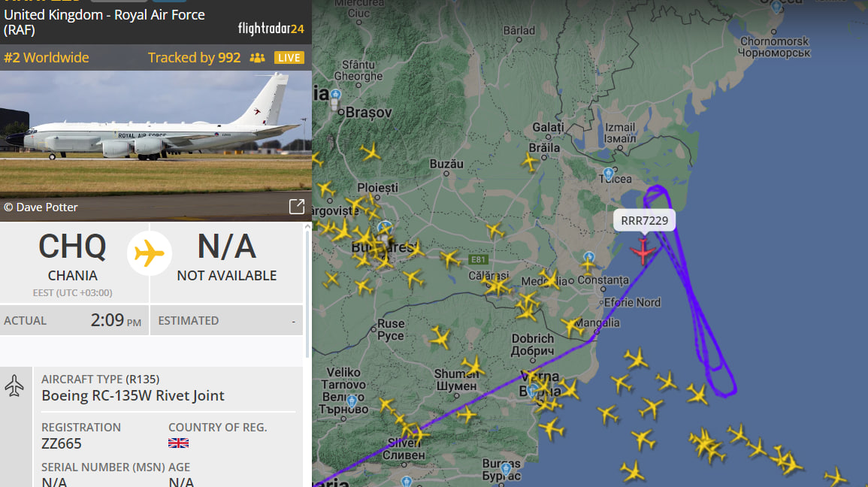Click the LIVE status badge

289,58
